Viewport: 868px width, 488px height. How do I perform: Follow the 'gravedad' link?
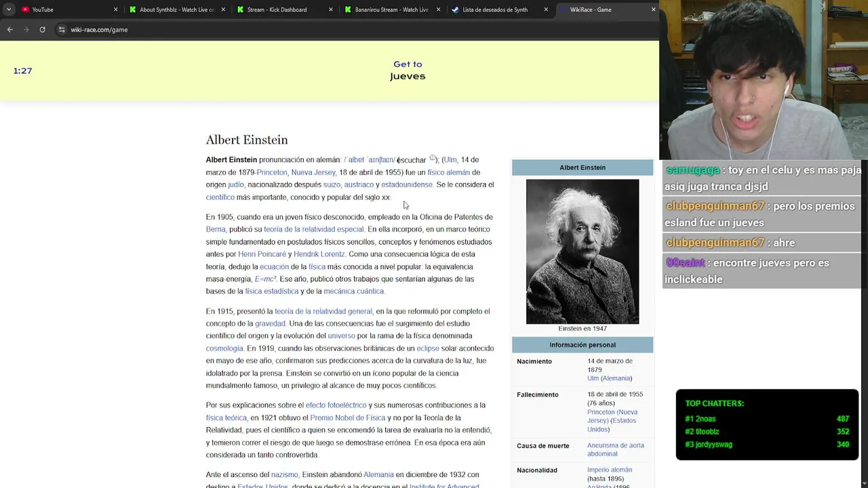tap(270, 324)
